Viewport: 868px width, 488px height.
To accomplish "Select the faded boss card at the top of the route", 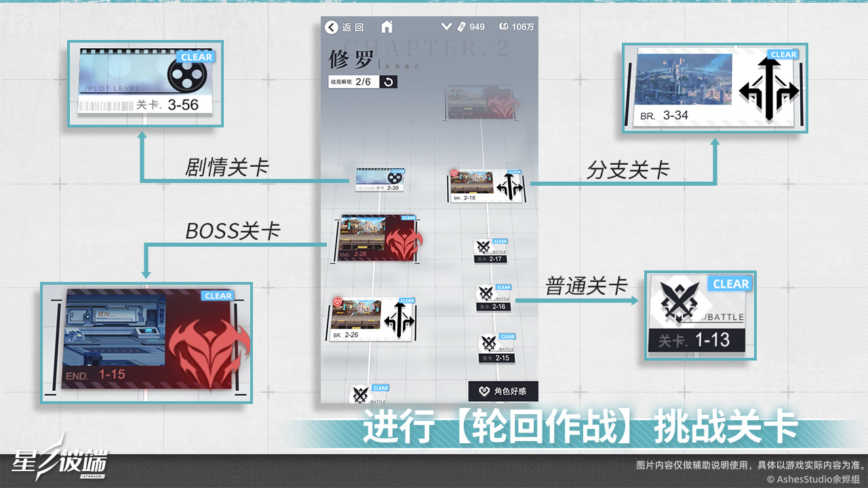I will point(481,103).
